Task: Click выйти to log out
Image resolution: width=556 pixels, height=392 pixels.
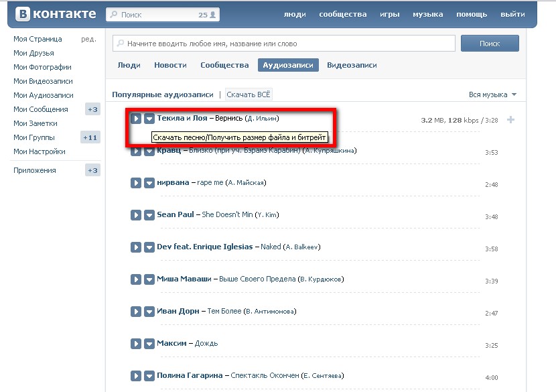Action: pos(512,15)
